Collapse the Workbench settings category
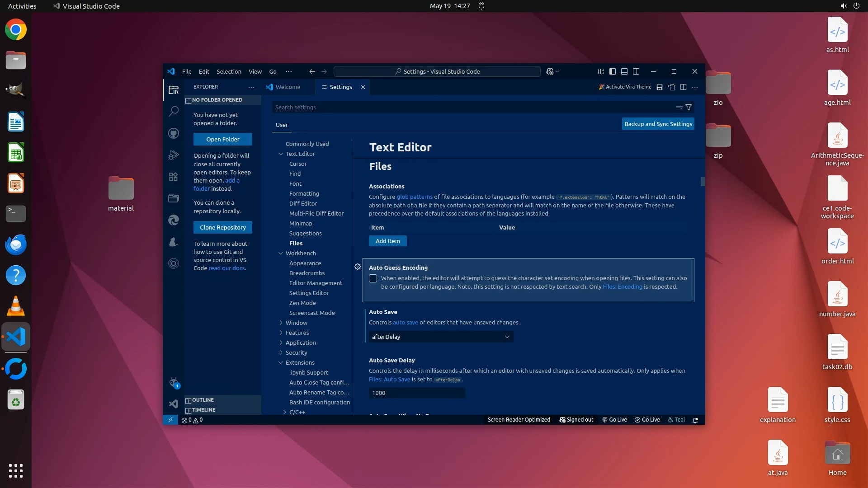The width and height of the screenshot is (868, 488). (281, 253)
